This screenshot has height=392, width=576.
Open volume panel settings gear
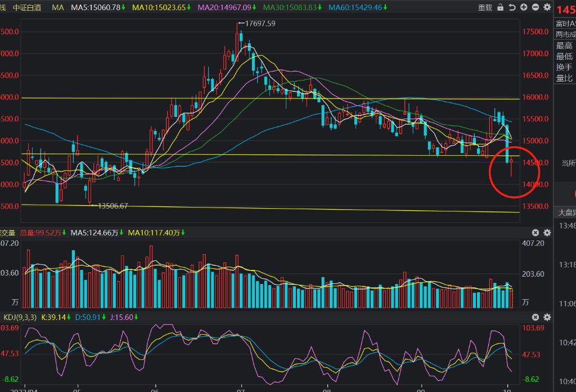click(x=546, y=233)
